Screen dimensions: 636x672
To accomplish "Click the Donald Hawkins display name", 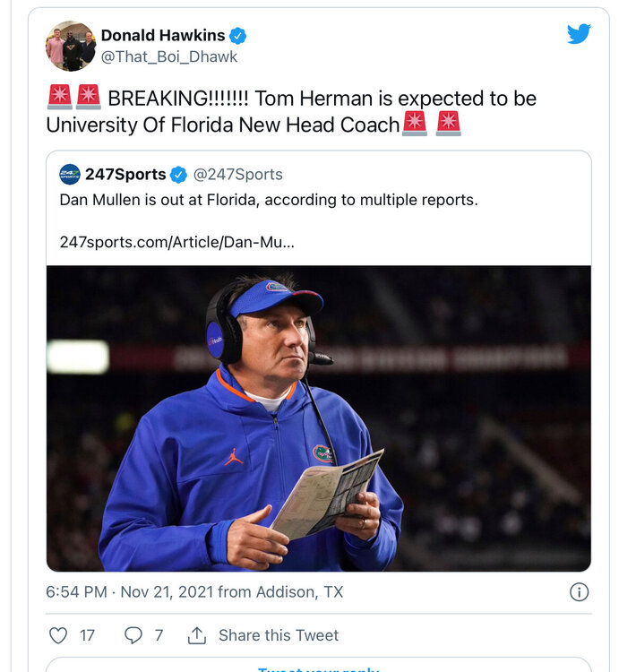I will click(x=163, y=36).
